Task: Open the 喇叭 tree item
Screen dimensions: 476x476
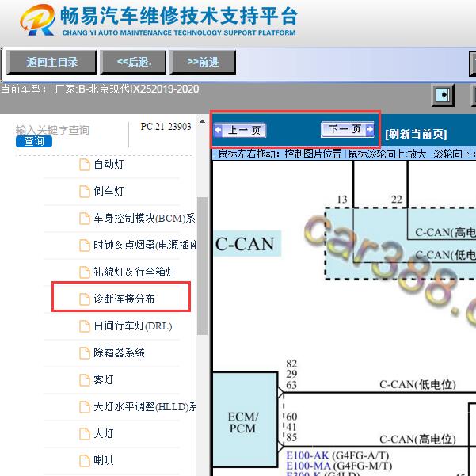Action: [103, 460]
